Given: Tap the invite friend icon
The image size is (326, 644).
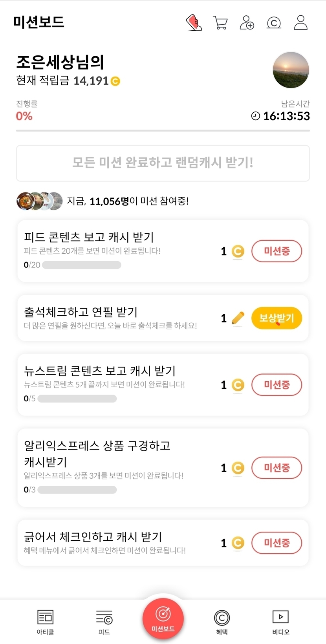Looking at the screenshot, I should pyautogui.click(x=247, y=23).
